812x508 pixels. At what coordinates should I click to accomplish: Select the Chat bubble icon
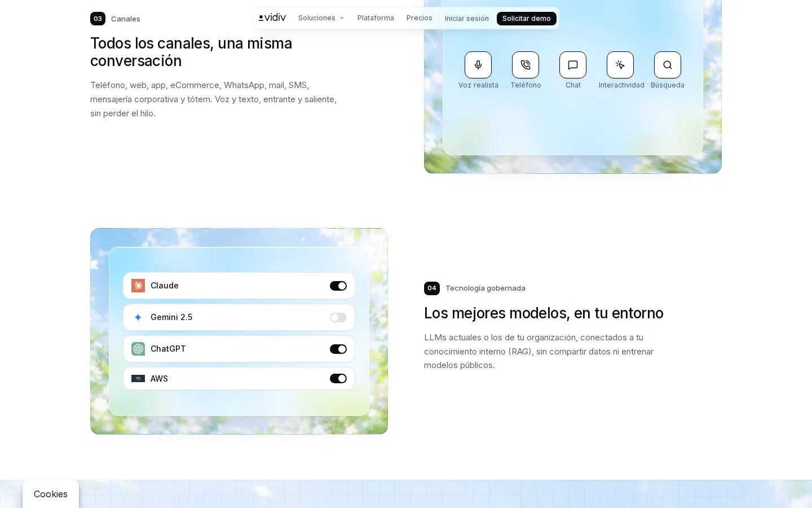(x=573, y=65)
